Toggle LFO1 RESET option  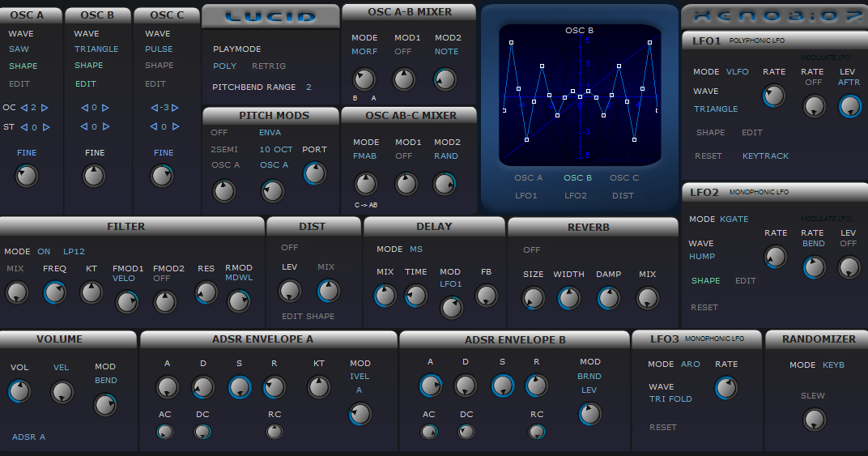click(x=708, y=156)
